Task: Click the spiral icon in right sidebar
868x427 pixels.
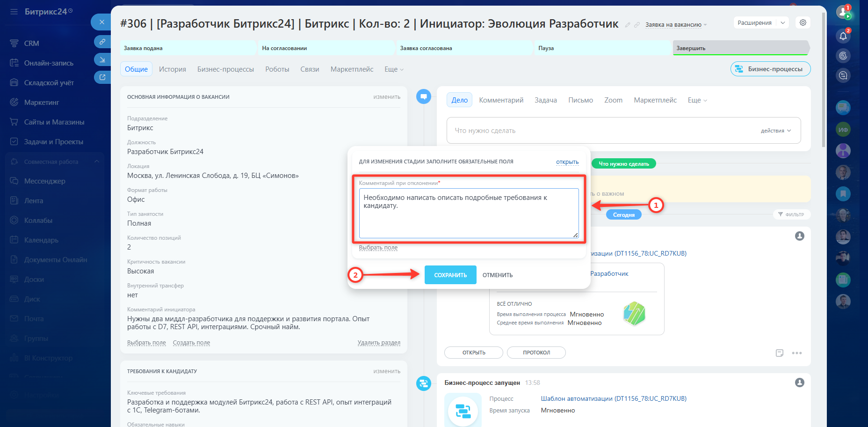Action: 843,56
